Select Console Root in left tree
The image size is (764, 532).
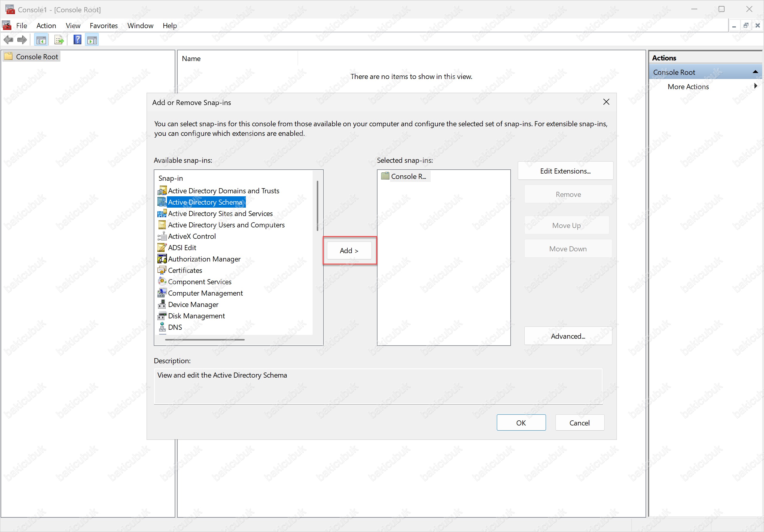[37, 57]
